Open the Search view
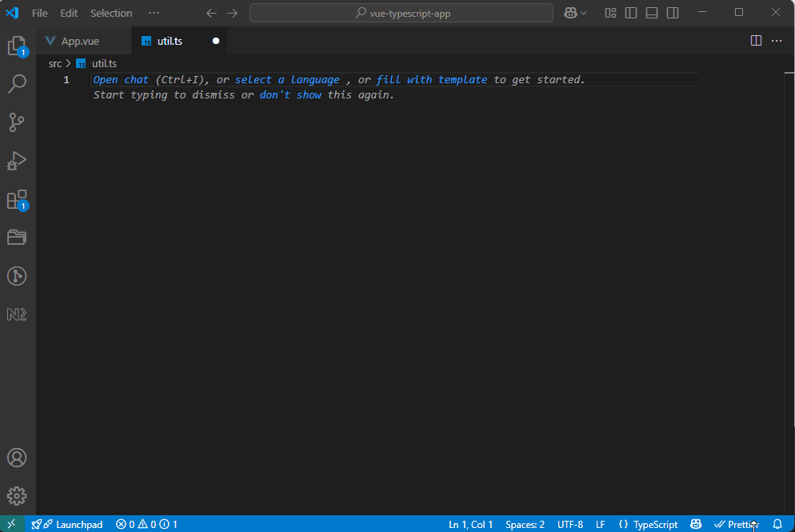Viewport: 795px width, 532px height. point(17,83)
